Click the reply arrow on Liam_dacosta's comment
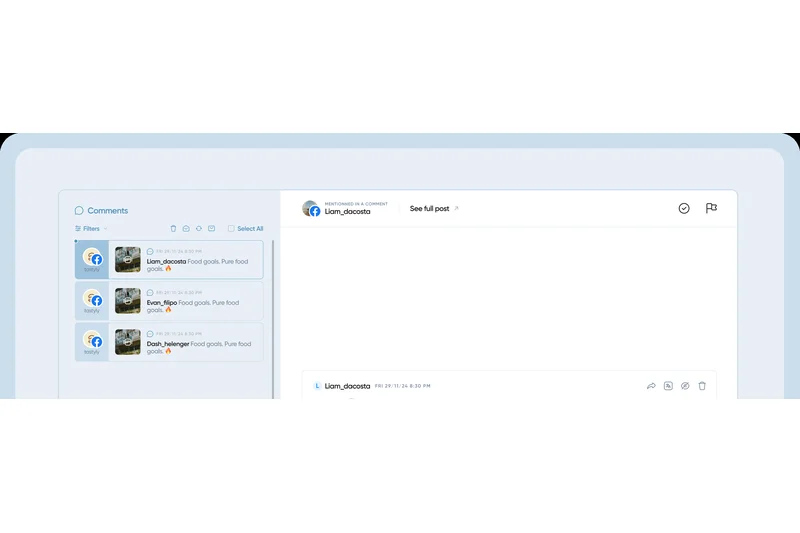This screenshot has width=800, height=533. tap(651, 385)
